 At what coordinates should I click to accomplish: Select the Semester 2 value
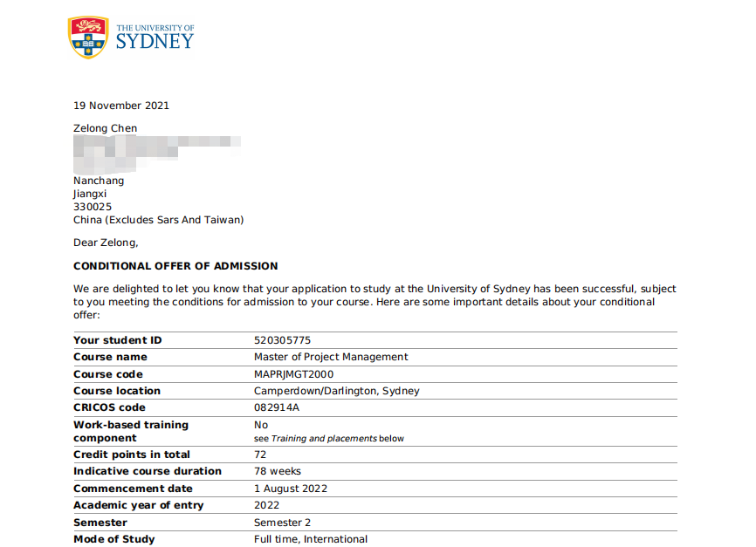pos(282,523)
